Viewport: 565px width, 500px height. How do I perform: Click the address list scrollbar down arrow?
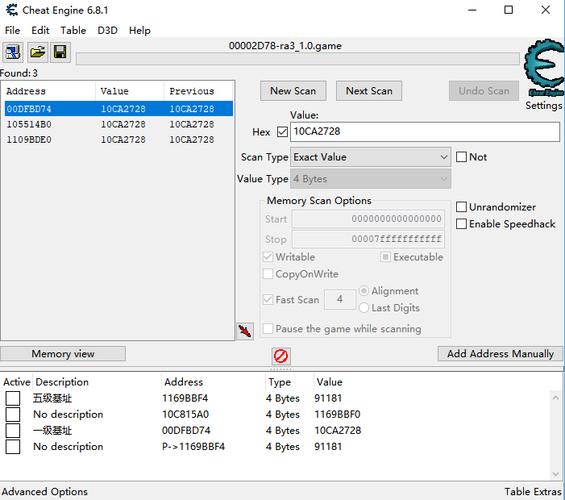(556, 474)
